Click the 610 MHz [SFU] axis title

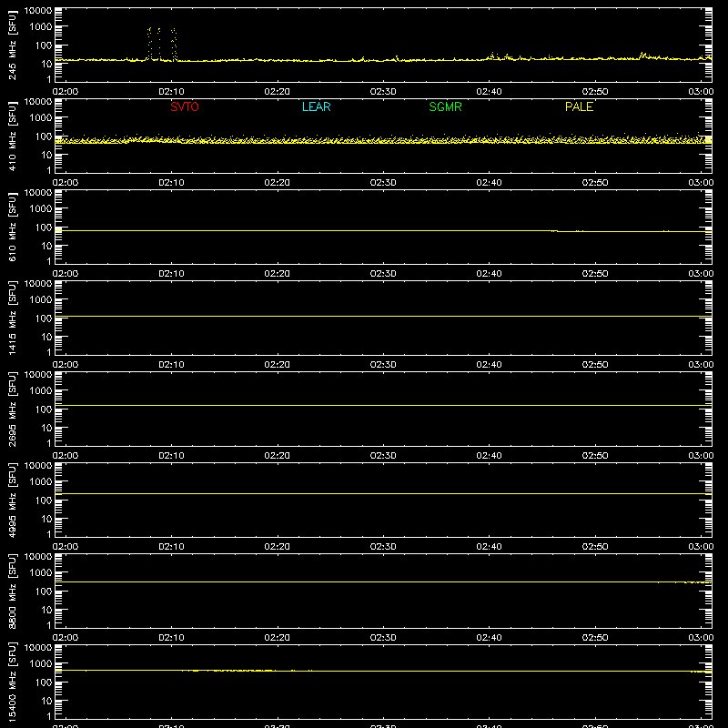coord(12,227)
